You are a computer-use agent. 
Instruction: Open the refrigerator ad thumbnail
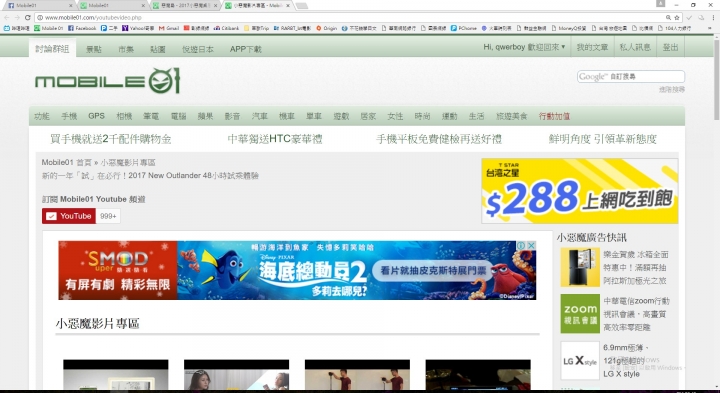coord(580,268)
